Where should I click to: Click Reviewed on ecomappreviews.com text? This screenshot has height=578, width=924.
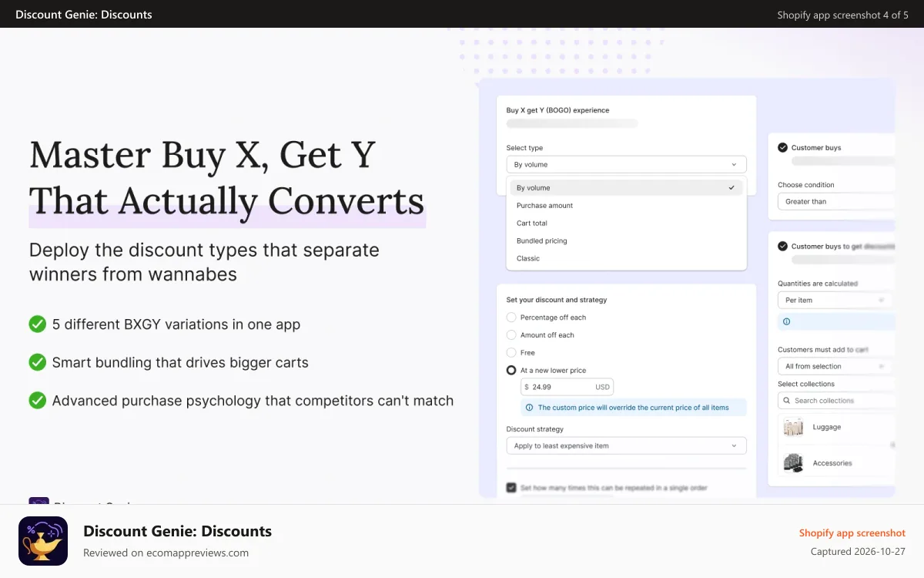coord(166,553)
